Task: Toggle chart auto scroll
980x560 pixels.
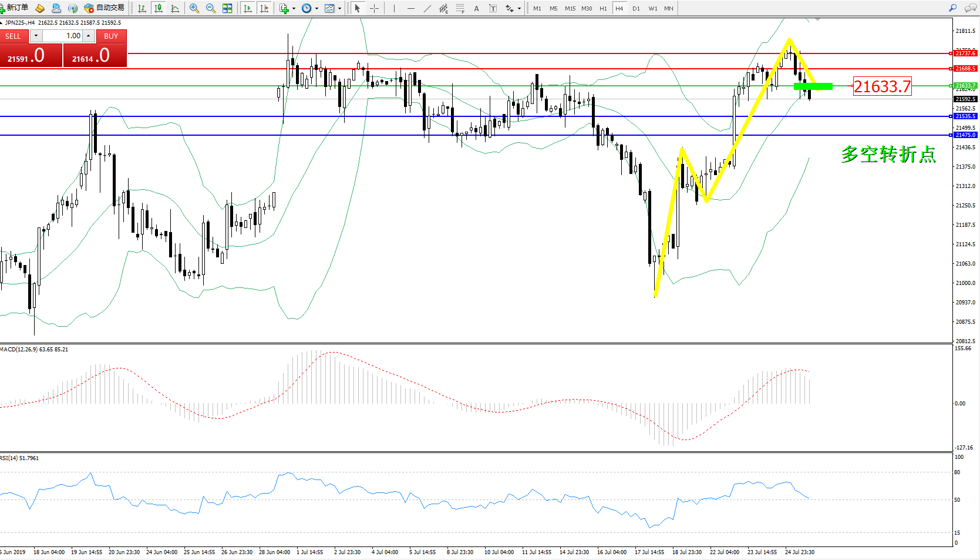Action: coord(248,8)
